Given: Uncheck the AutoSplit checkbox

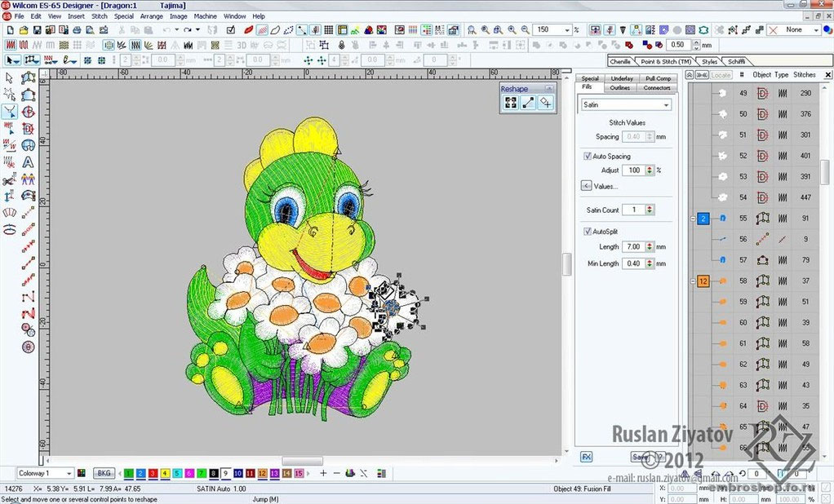Looking at the screenshot, I should pos(588,232).
